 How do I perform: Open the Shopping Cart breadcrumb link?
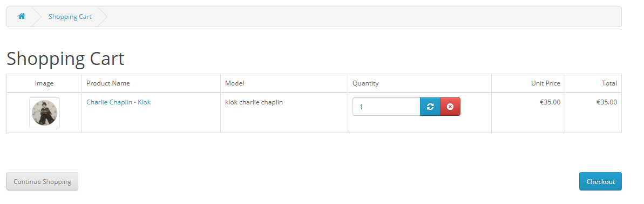coord(70,17)
